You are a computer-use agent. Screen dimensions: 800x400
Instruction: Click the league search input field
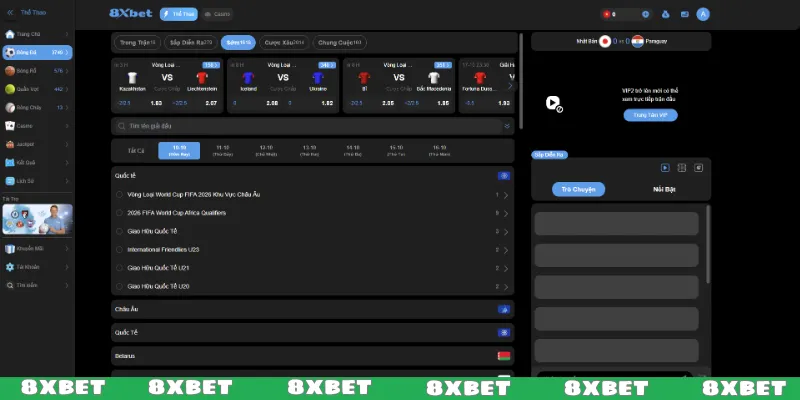coord(300,126)
